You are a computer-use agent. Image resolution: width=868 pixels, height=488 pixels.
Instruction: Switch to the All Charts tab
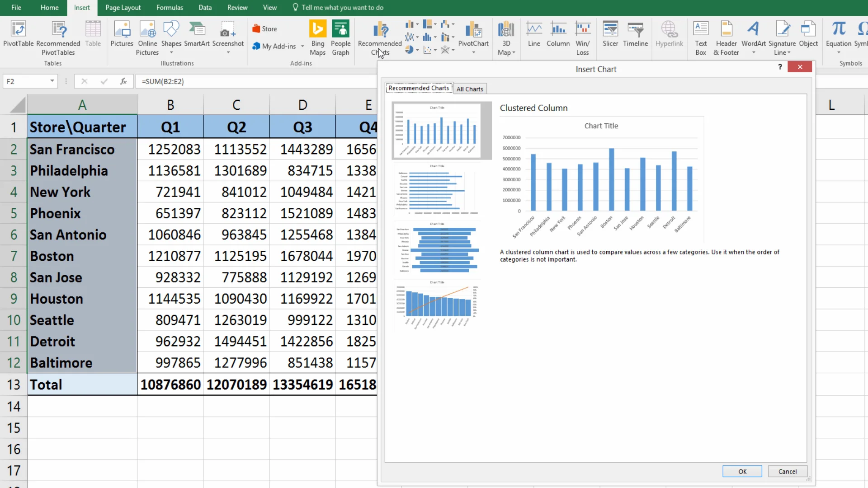pos(470,89)
